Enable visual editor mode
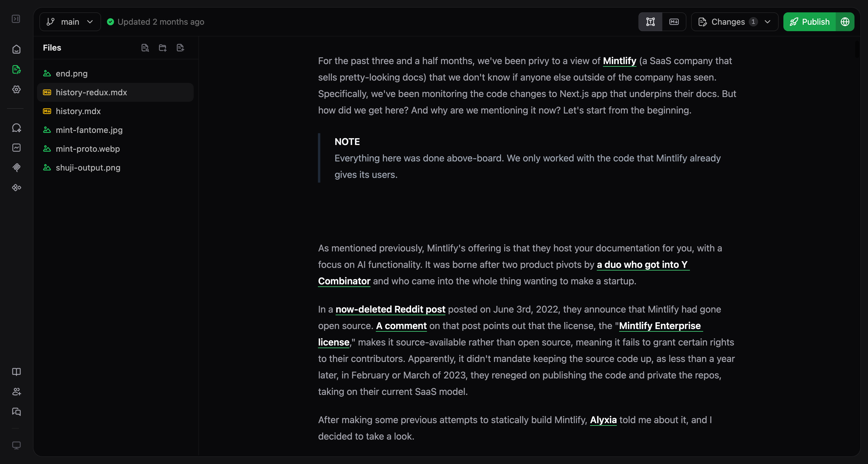Screen dimensions: 868x464 tap(650, 21)
